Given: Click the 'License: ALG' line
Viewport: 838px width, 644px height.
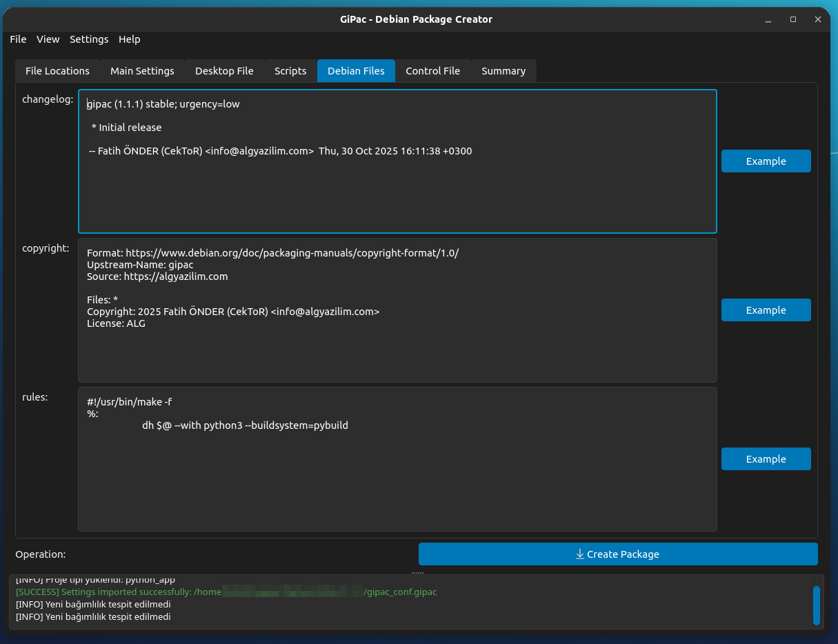Looking at the screenshot, I should pyautogui.click(x=116, y=323).
